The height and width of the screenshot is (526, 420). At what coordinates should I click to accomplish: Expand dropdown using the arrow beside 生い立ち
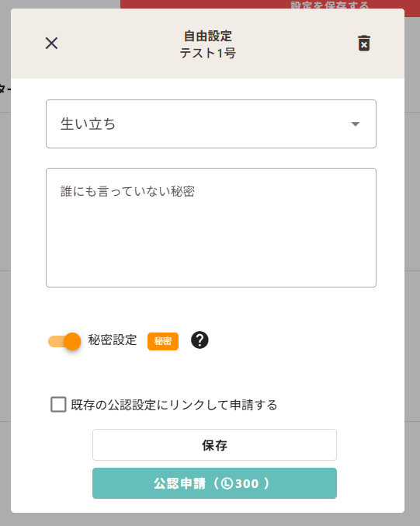356,124
